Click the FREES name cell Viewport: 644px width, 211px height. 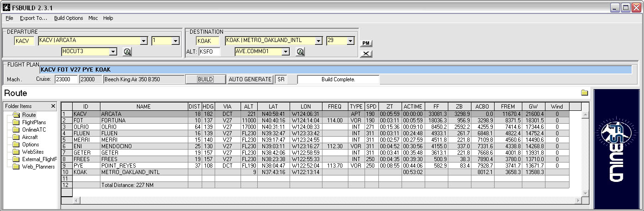(x=144, y=159)
